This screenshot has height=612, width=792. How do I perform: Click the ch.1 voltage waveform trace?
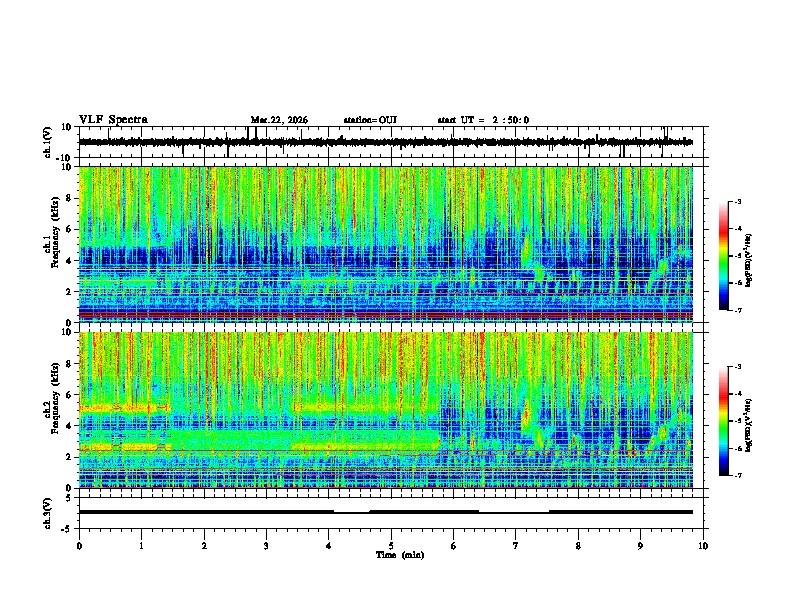pyautogui.click(x=385, y=142)
